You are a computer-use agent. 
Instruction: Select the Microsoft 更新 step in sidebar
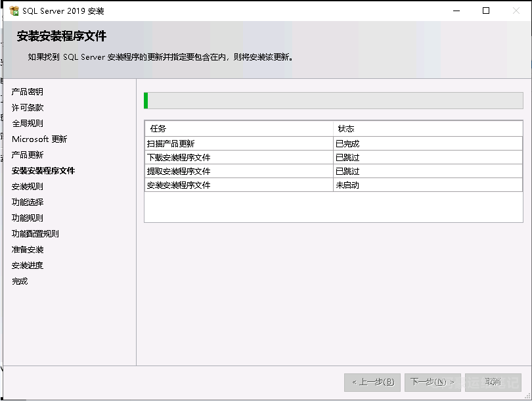point(39,139)
